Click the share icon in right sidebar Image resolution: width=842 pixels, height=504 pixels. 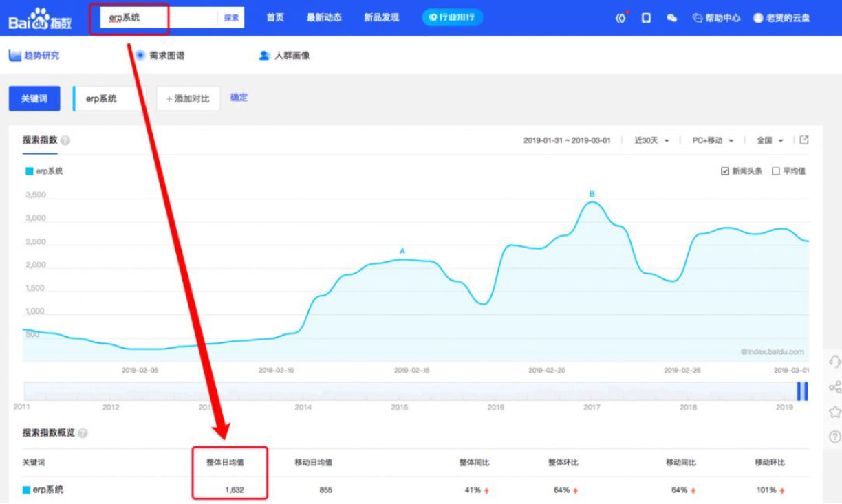pos(834,387)
